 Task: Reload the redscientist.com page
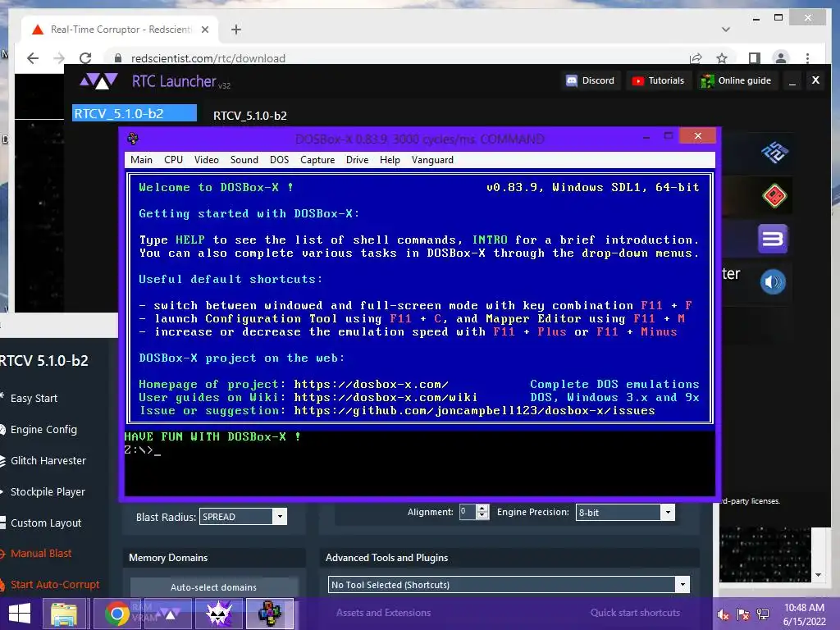point(85,58)
